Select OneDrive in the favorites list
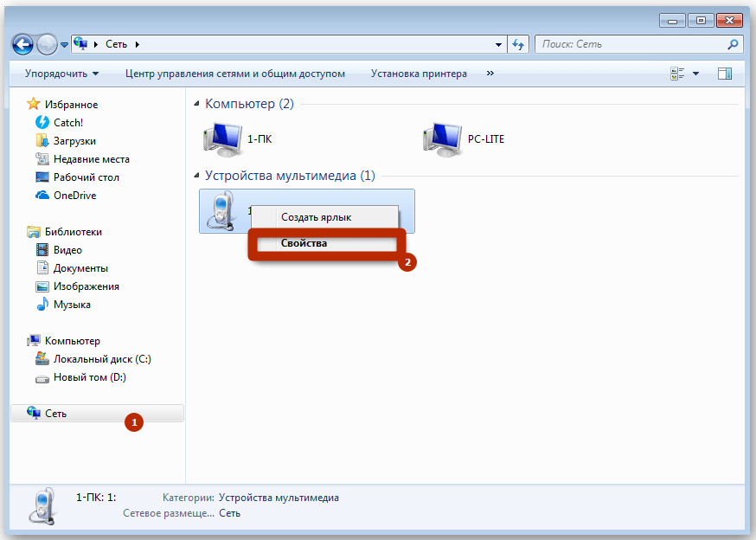The width and height of the screenshot is (756, 540). (74, 196)
